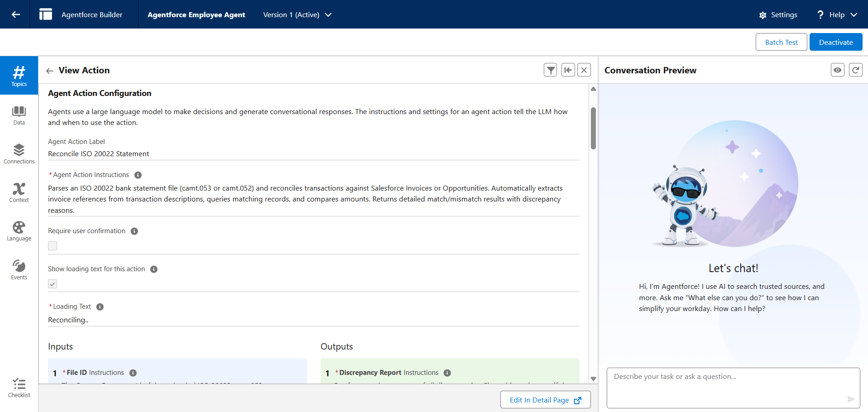
Task: Toggle the Show loading text checkbox
Action: (x=53, y=284)
